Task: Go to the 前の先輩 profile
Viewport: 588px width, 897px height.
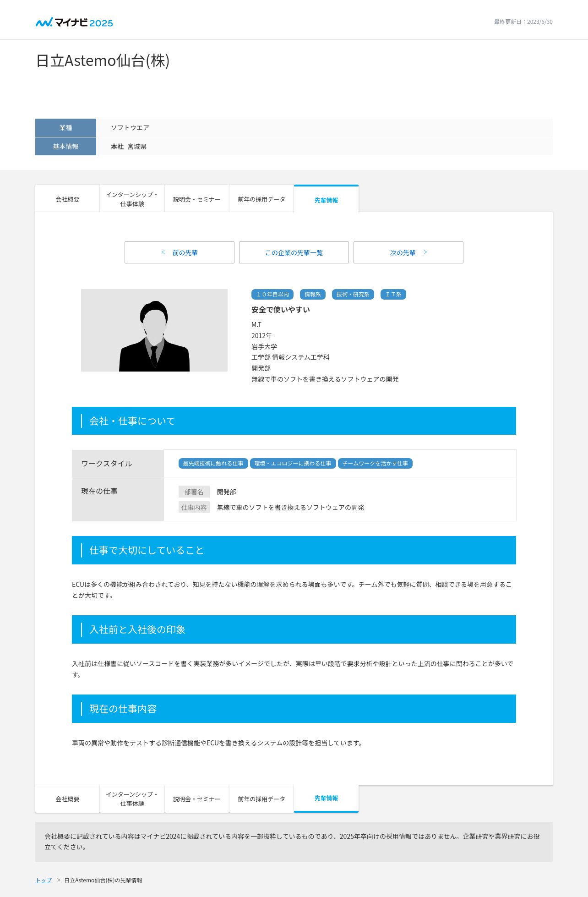Action: pyautogui.click(x=180, y=252)
